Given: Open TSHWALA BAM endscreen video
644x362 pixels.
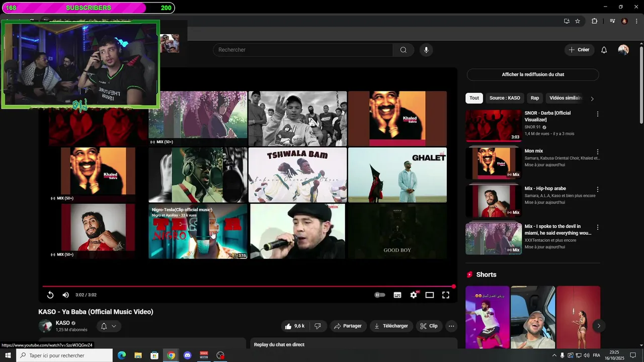Looking at the screenshot, I should 298,175.
